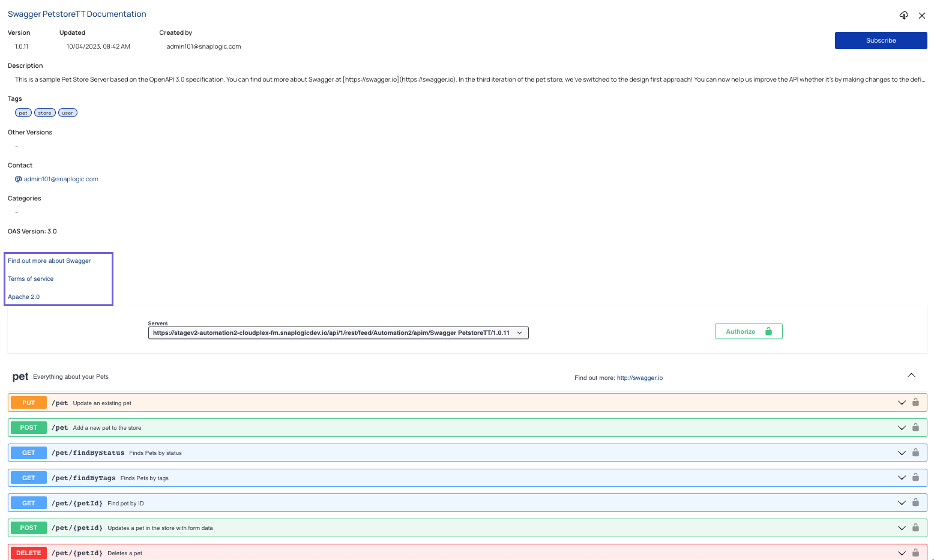Screen dimensions: 934x560
Task: Click lock icon on /pet/findByStatus row
Action: pos(915,453)
